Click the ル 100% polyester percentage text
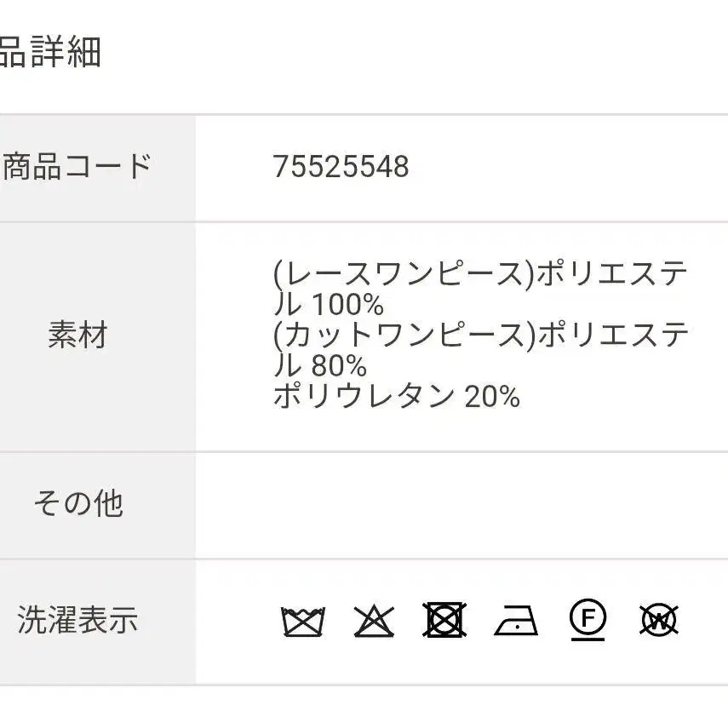Viewport: 728px width, 728px height. 329,305
